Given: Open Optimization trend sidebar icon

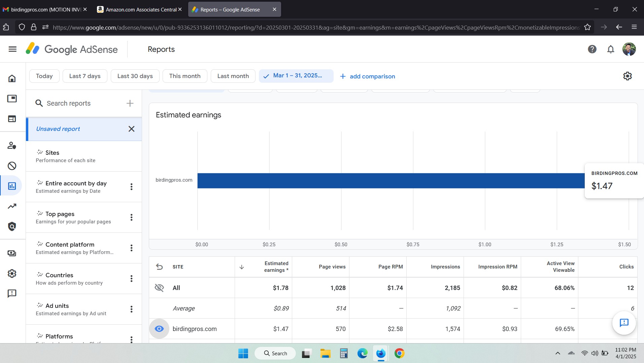Looking at the screenshot, I should click(x=12, y=206).
